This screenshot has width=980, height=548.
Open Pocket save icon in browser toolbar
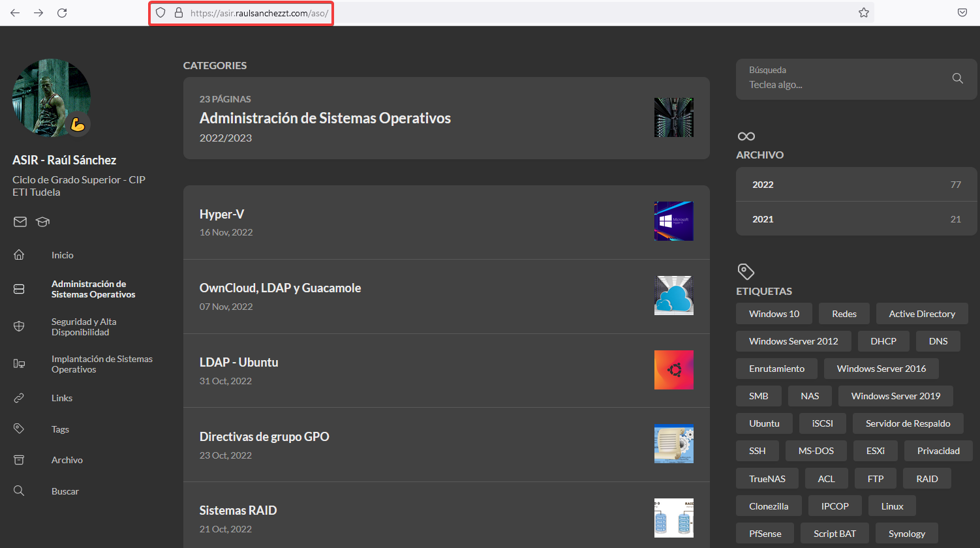[x=962, y=12]
